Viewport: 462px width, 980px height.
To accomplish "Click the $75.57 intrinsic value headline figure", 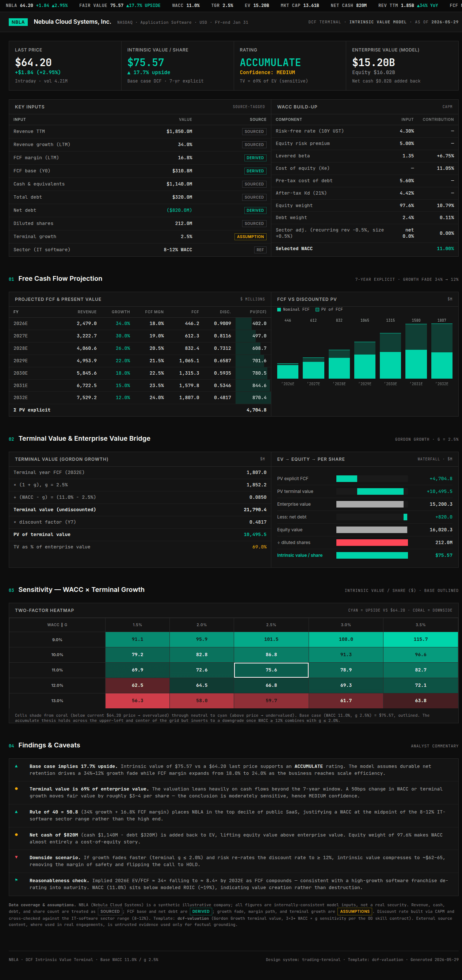I will (145, 62).
